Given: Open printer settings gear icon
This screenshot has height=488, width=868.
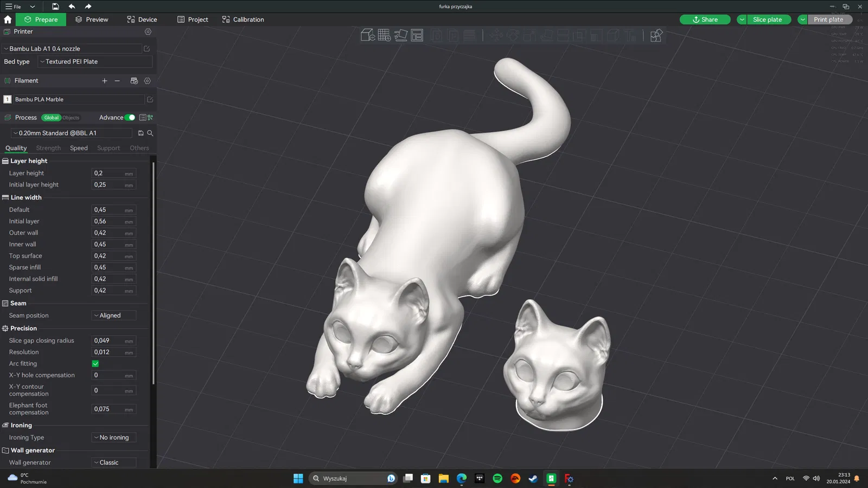Looking at the screenshot, I should point(148,31).
